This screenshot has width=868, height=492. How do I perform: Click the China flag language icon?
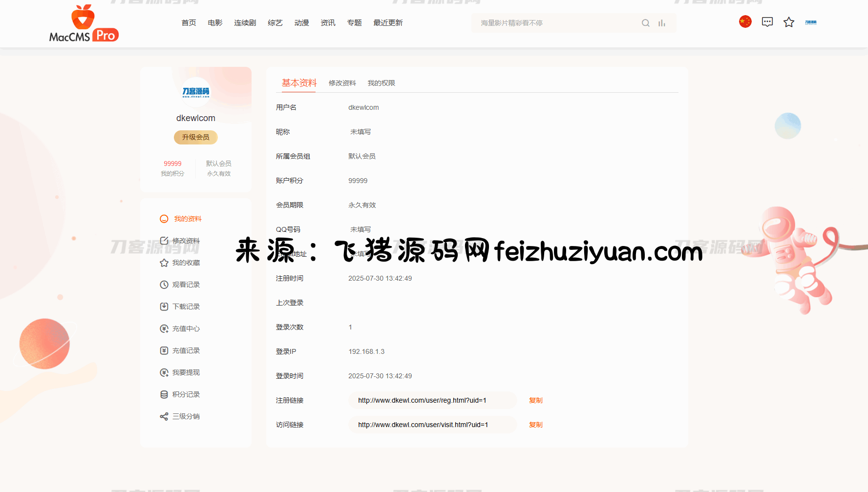745,22
